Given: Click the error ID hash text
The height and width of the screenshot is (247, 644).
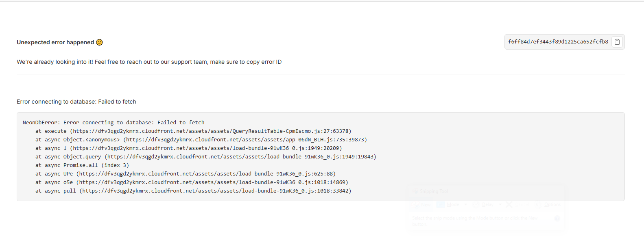Looking at the screenshot, I should [558, 42].
